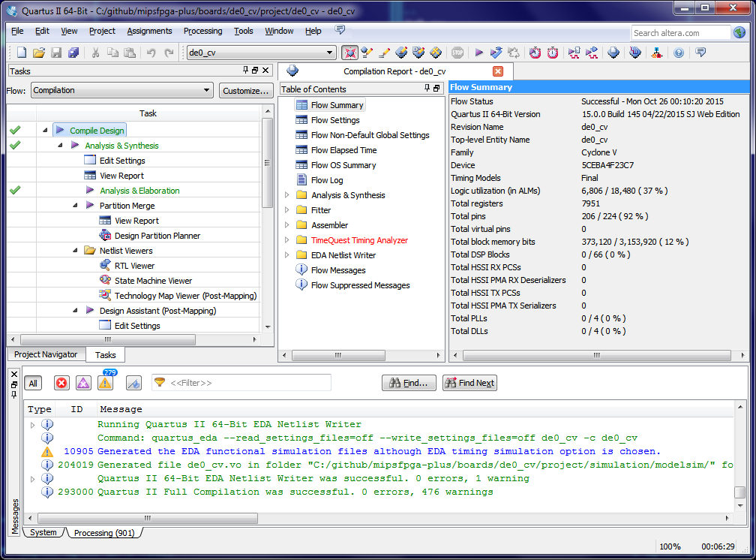The height and width of the screenshot is (560, 756).
Task: Click the Cut scissors toolbar icon
Action: (x=95, y=53)
